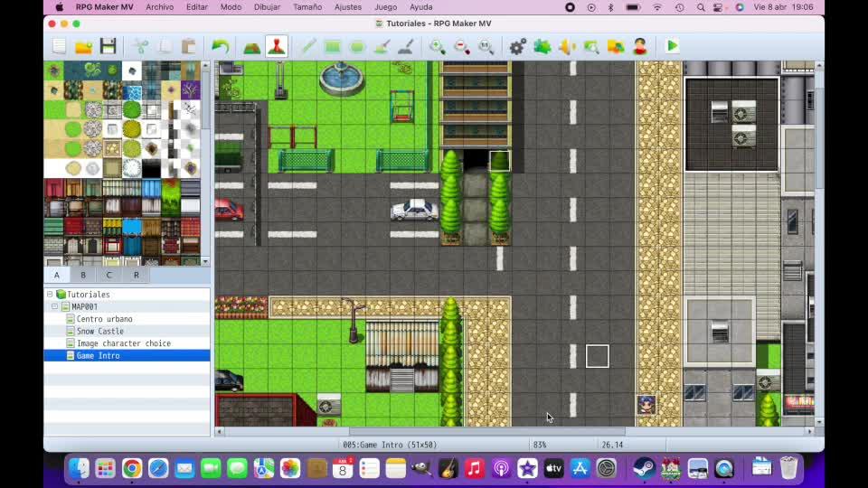This screenshot has height=488, width=868.
Task: Collapse the MAP001 map node
Action: (55, 306)
